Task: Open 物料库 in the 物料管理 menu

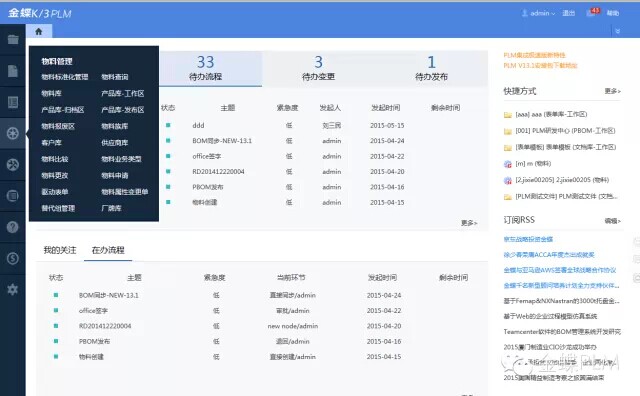Action: pos(51,93)
